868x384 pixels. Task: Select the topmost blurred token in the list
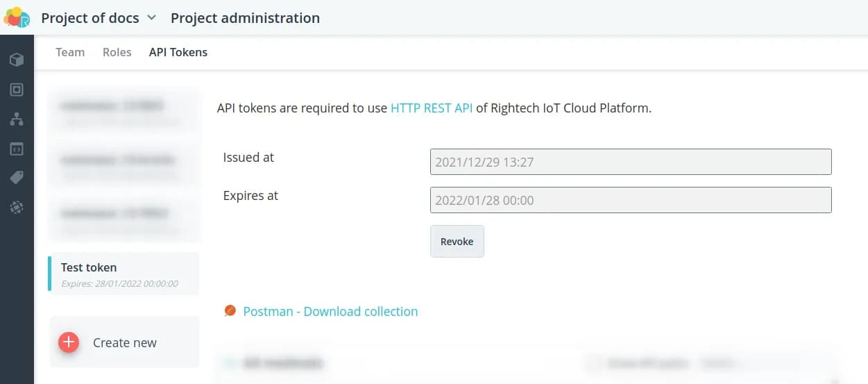click(124, 111)
